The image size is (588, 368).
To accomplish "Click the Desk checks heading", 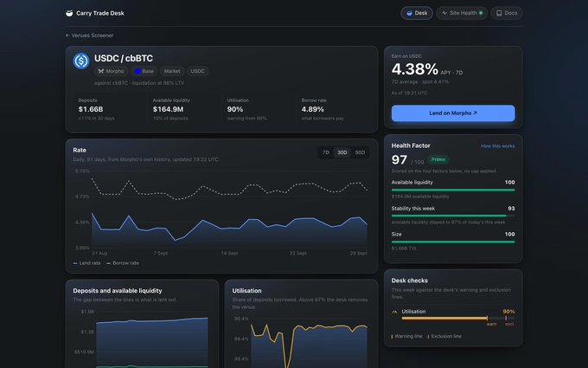I will point(410,281).
